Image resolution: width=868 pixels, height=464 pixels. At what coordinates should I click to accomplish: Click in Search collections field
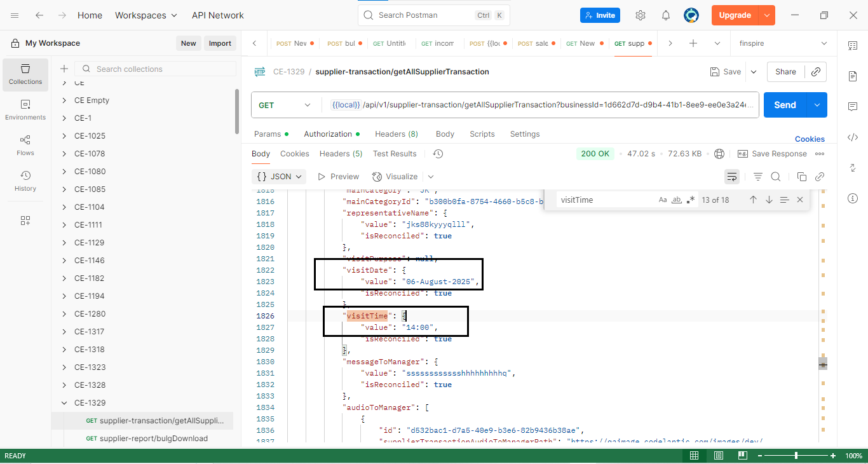click(156, 69)
